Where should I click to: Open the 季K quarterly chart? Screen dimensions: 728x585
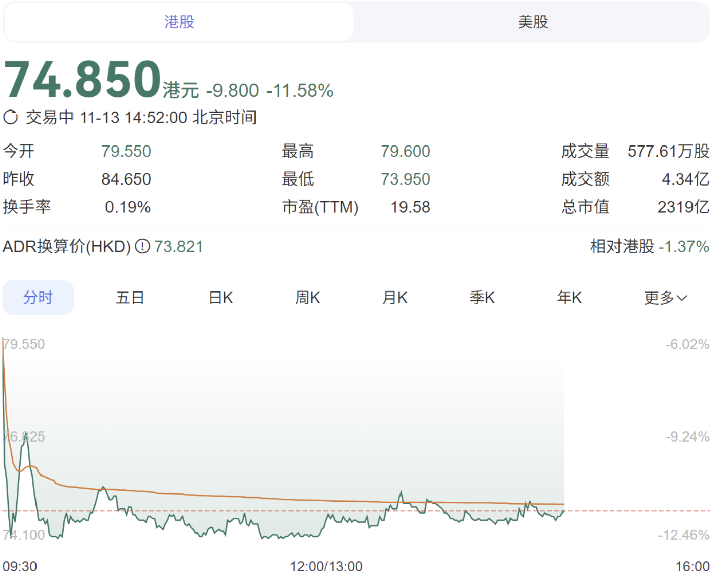coord(482,298)
